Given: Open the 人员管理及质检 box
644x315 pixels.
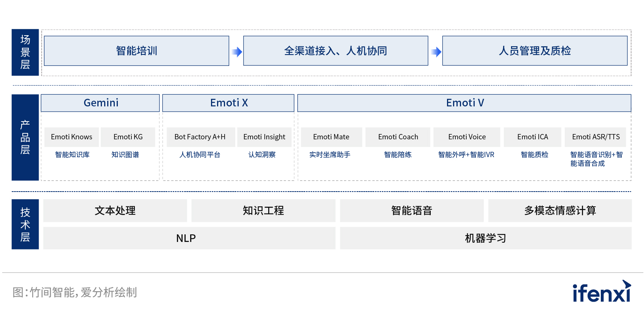Looking at the screenshot, I should point(535,51).
